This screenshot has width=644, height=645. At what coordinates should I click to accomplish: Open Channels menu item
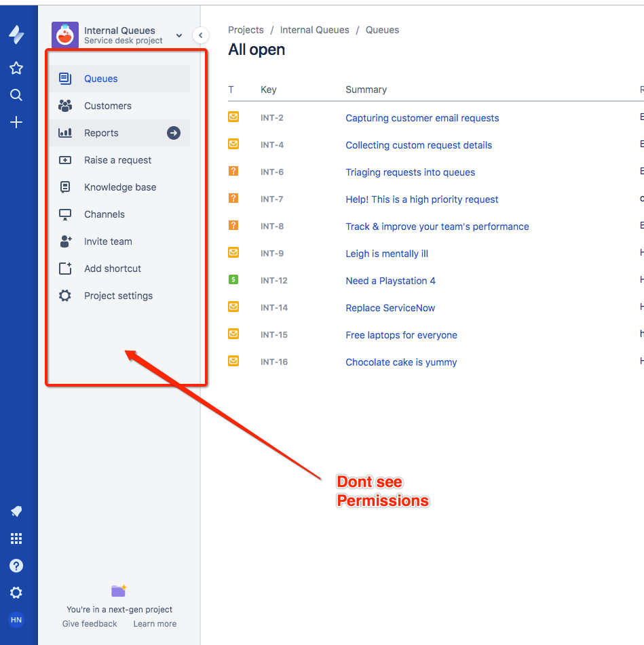119,214
